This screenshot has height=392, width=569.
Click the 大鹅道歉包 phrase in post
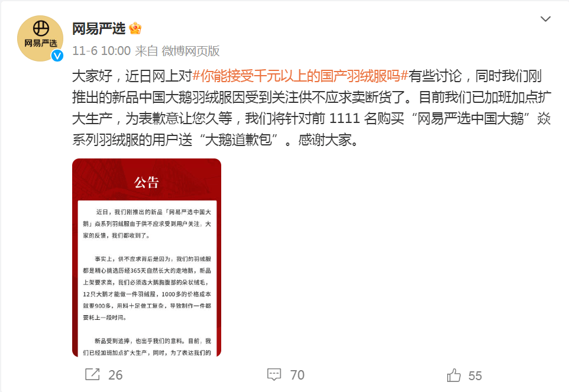click(x=238, y=140)
